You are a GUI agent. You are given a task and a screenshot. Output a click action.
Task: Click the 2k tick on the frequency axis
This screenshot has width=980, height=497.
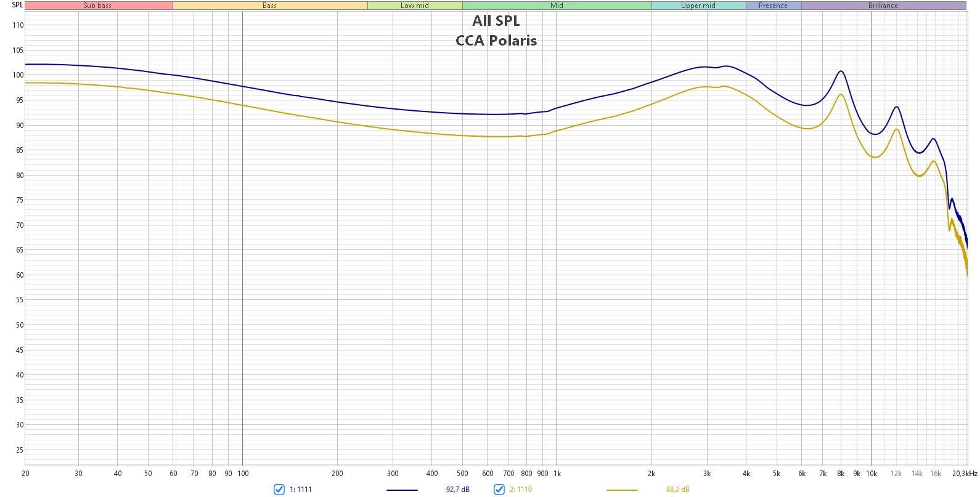click(651, 474)
